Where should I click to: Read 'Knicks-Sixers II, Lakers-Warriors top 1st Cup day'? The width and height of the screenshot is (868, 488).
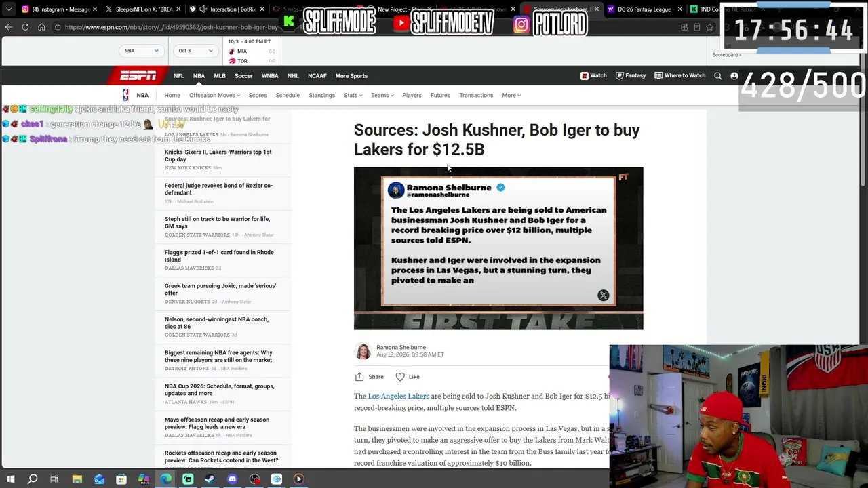click(x=218, y=156)
